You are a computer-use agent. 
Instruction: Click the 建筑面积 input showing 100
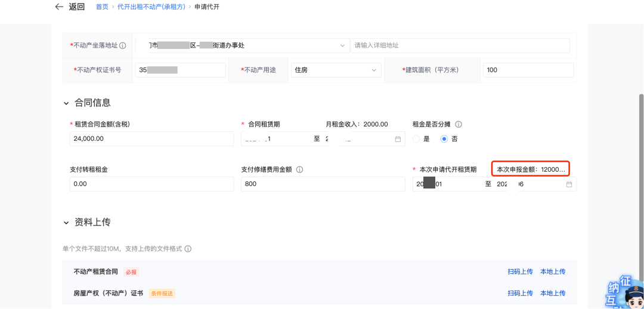tap(528, 70)
